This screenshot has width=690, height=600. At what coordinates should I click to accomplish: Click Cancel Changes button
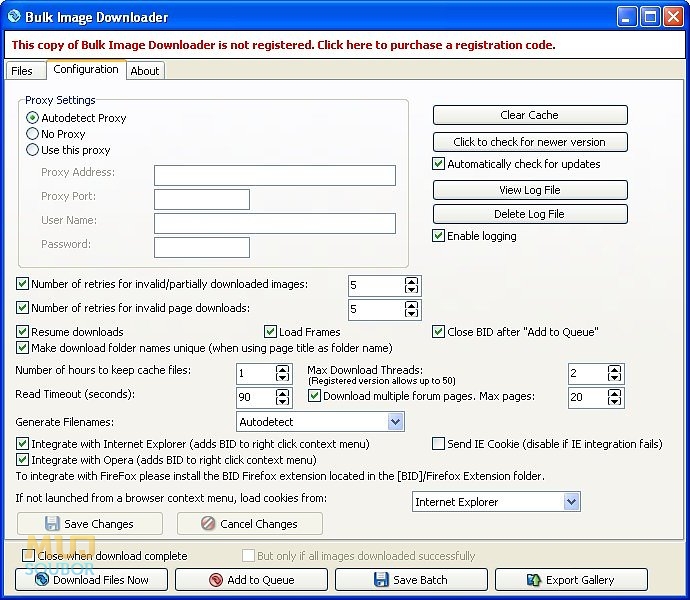pos(250,523)
